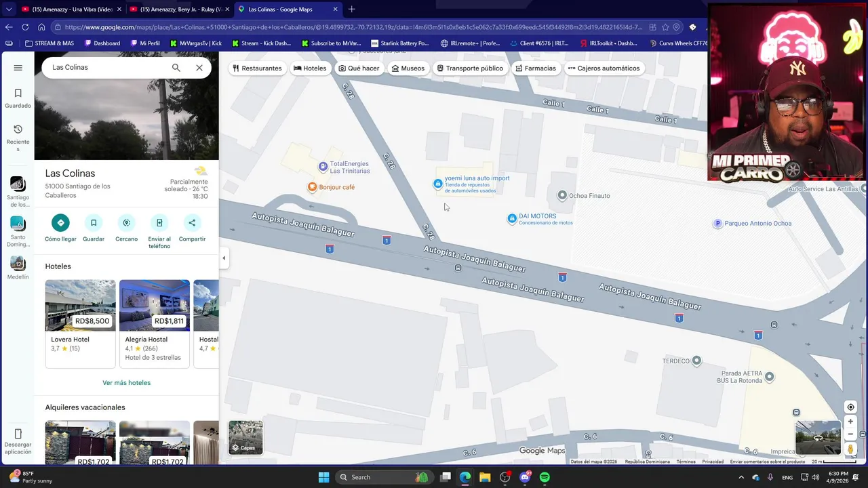
Task: Open the Google Maps hamburger menu
Action: coord(18,68)
